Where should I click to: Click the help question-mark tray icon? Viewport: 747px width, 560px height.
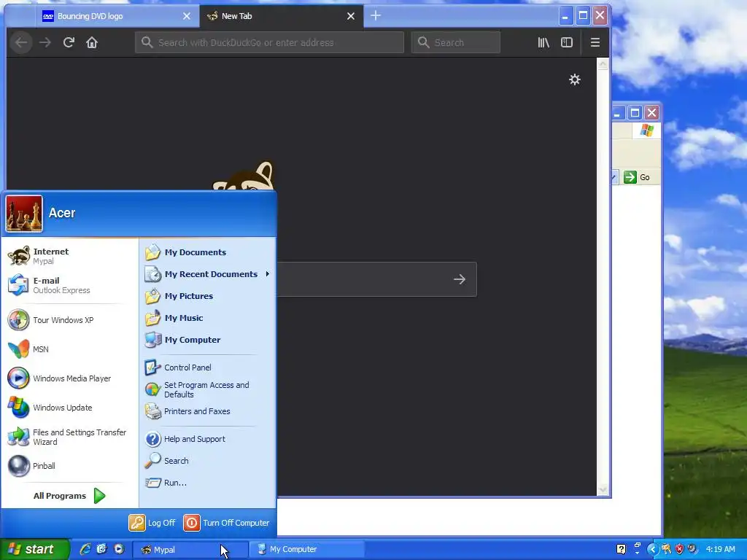(x=622, y=549)
